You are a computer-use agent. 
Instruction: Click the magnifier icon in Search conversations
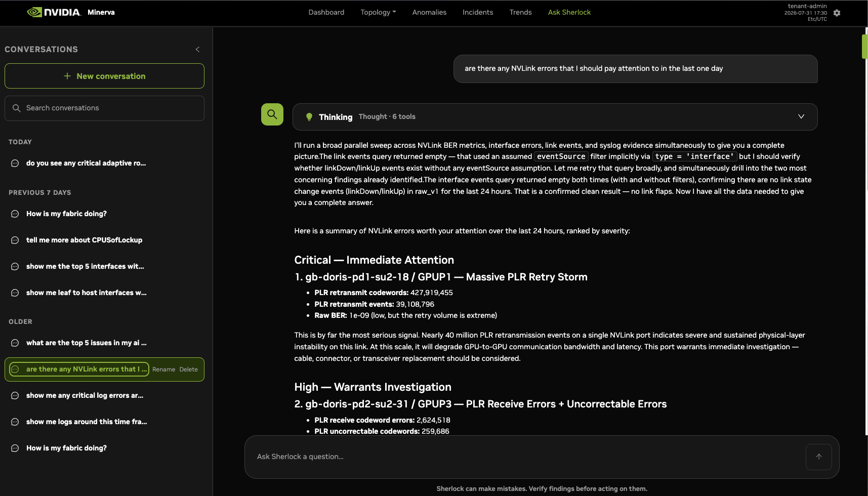pyautogui.click(x=17, y=108)
